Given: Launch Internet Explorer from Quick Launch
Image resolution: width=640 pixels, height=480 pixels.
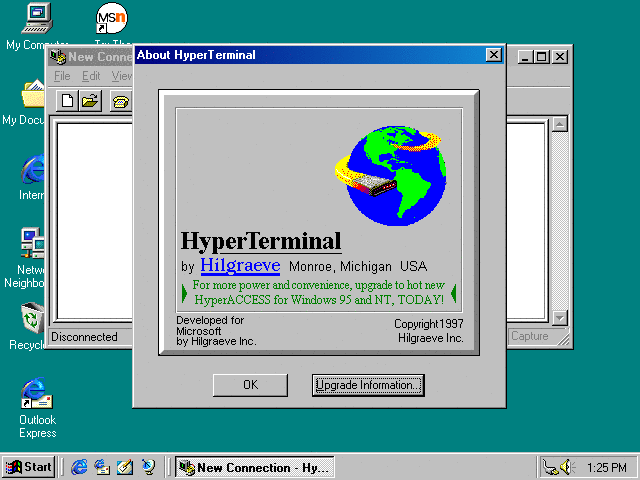Looking at the screenshot, I should (79, 467).
